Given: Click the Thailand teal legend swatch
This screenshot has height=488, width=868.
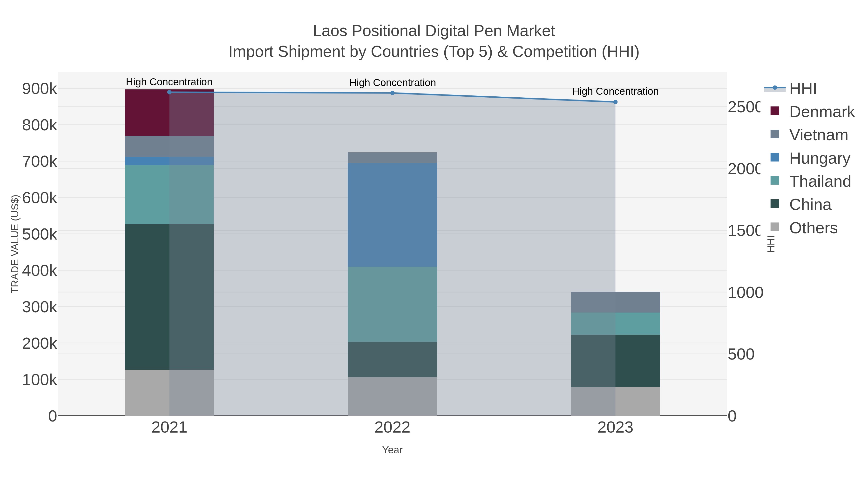Looking at the screenshot, I should 775,180.
